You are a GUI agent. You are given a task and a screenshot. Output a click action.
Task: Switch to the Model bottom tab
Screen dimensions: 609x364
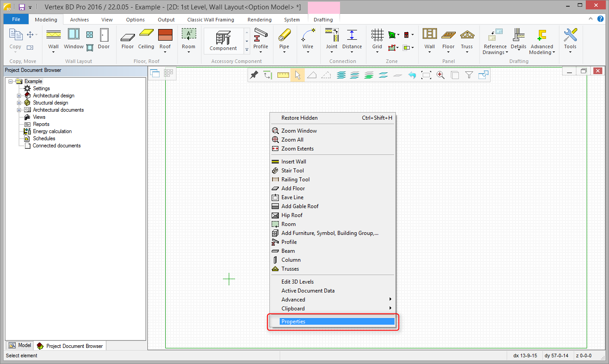point(21,346)
